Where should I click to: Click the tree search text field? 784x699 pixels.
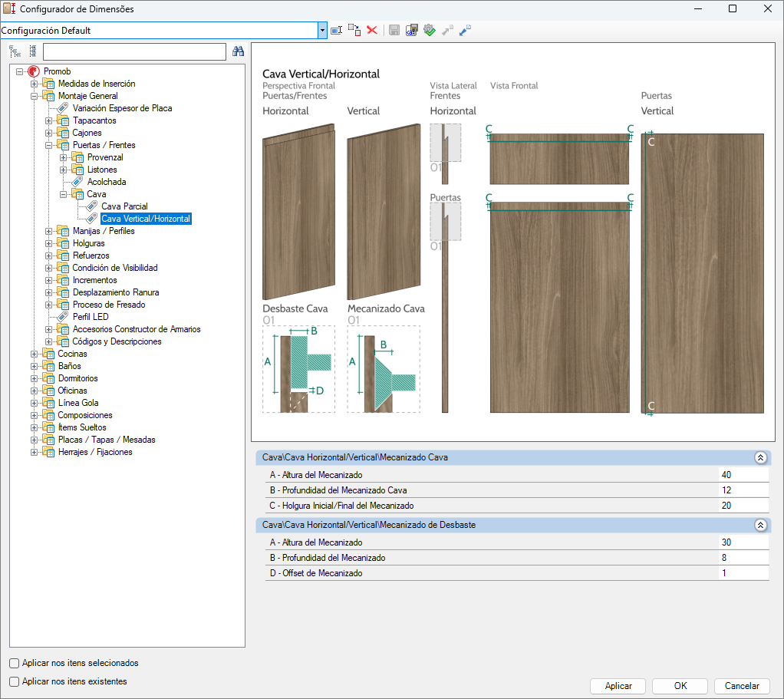134,51
